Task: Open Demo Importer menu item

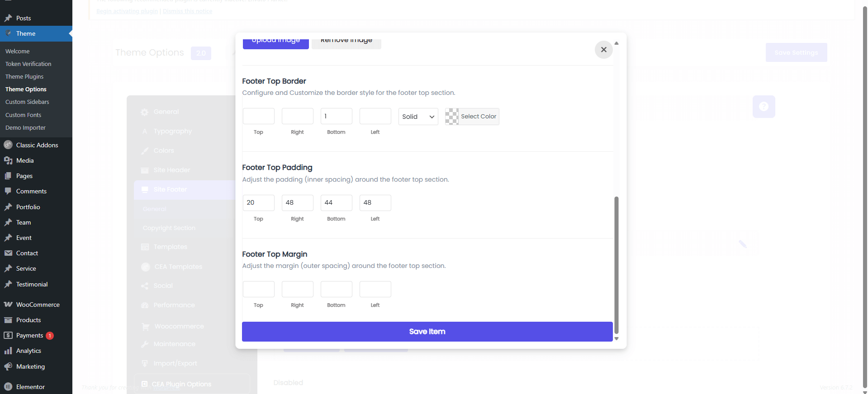Action: [x=25, y=128]
